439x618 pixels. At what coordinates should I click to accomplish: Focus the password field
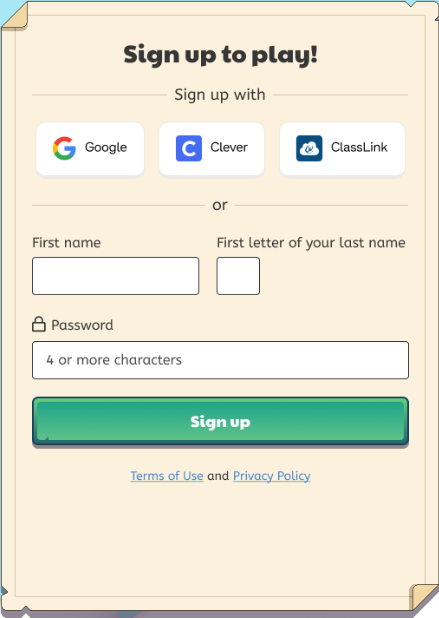220,360
